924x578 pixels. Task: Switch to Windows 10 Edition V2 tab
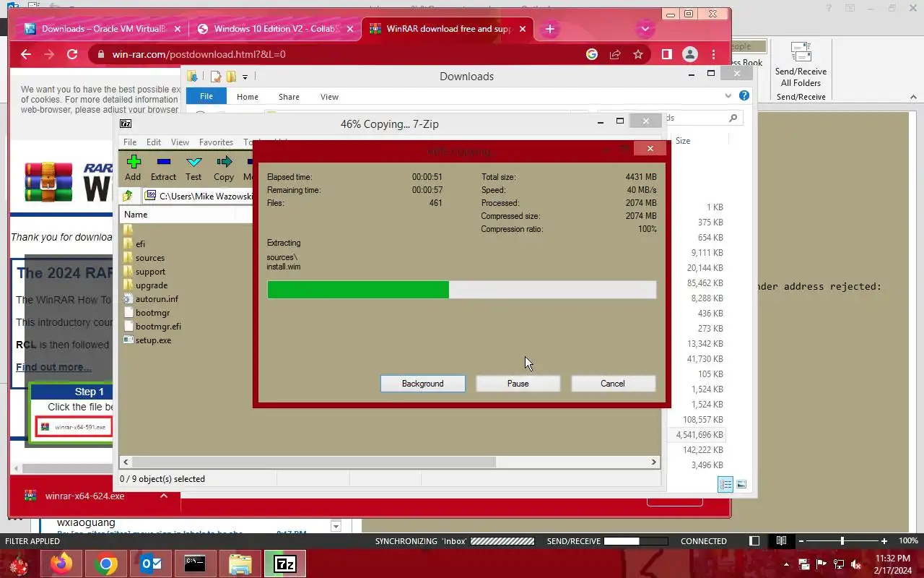[x=276, y=29]
